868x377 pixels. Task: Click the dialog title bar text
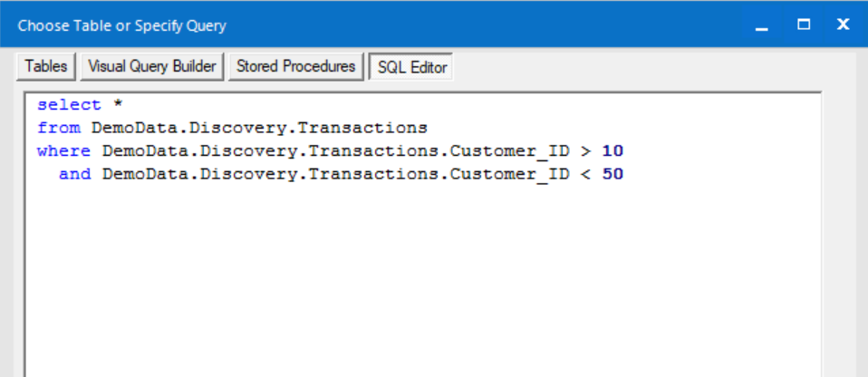pos(122,25)
